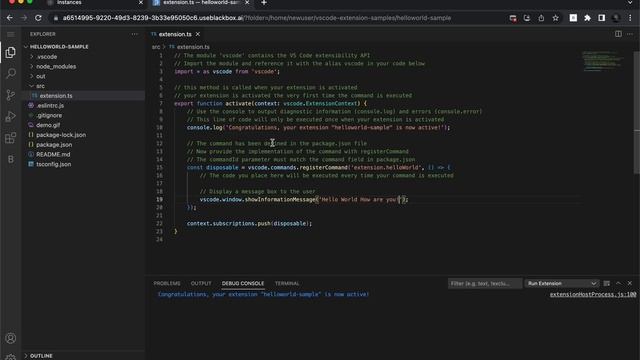This screenshot has height=360, width=640.
Task: Go back in the browser
Action: coord(10,18)
